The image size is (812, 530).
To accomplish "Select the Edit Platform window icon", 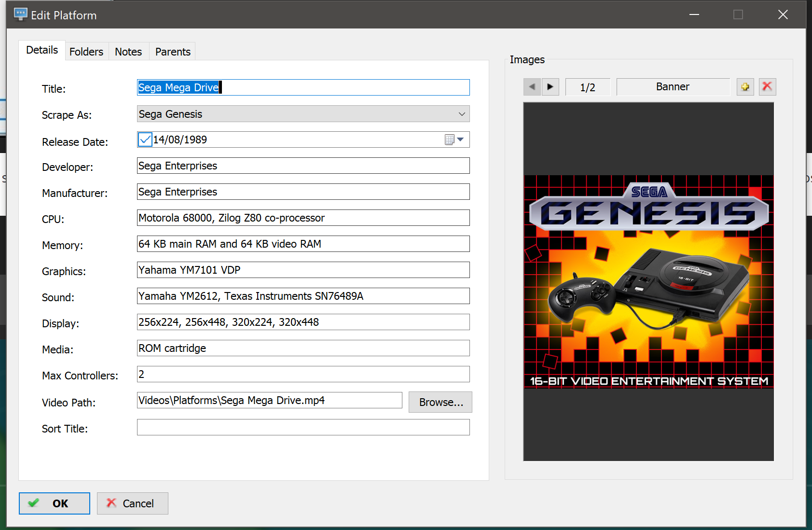I will click(21, 14).
